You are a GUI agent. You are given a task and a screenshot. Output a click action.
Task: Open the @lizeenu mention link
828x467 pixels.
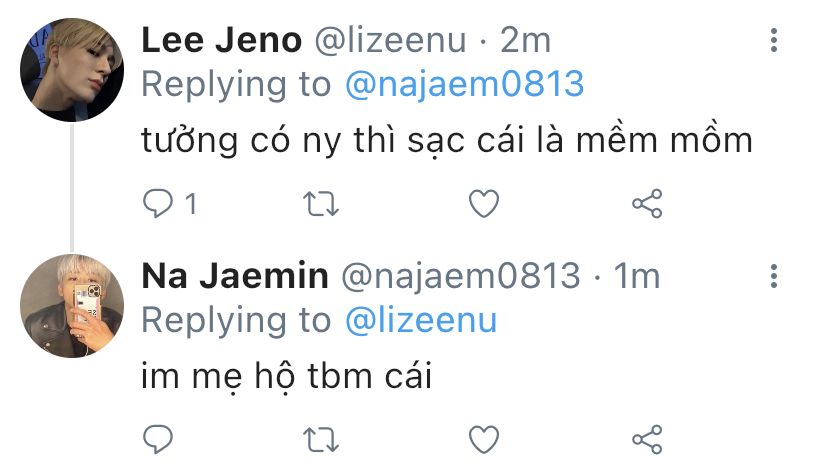click(421, 320)
